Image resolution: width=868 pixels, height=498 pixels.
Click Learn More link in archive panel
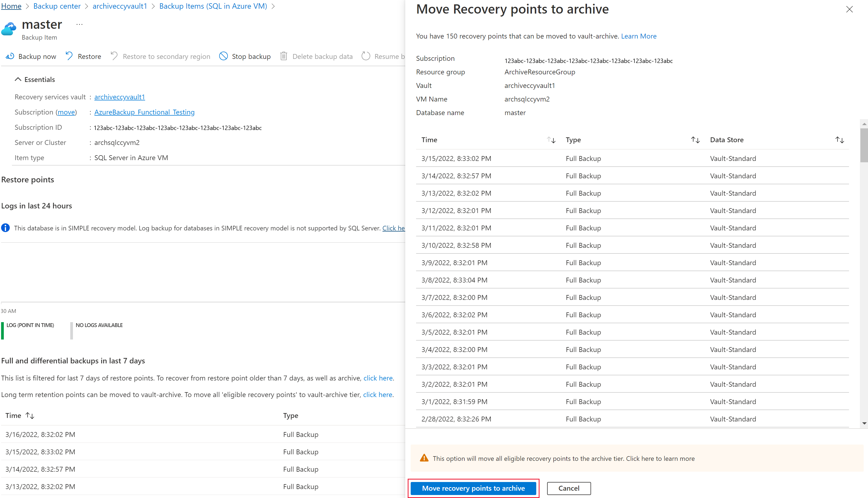pyautogui.click(x=639, y=36)
